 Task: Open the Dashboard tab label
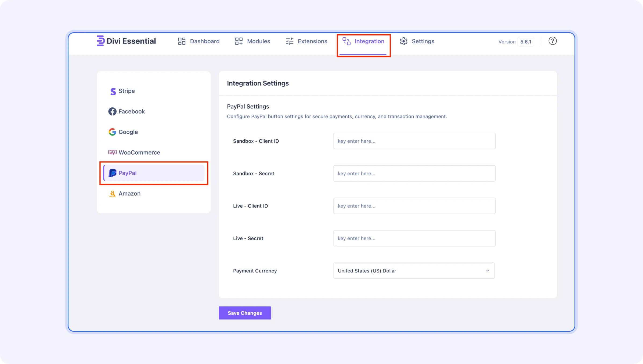click(205, 41)
